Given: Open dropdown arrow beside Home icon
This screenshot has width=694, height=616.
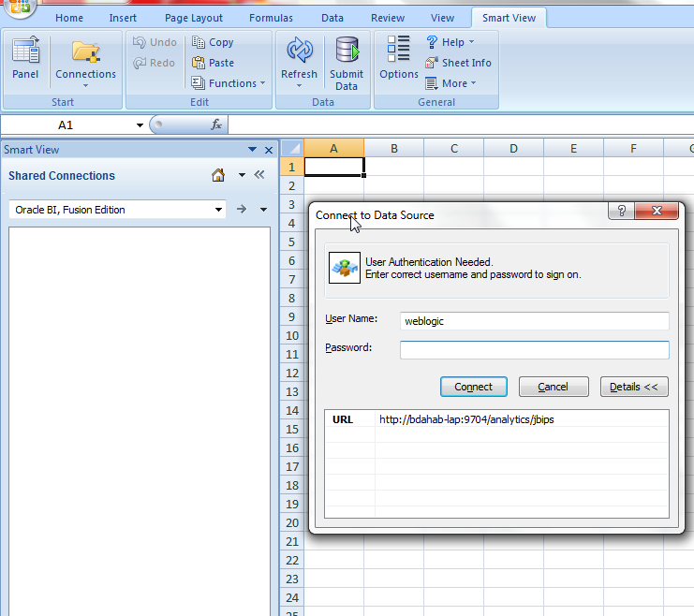Looking at the screenshot, I should [x=242, y=175].
